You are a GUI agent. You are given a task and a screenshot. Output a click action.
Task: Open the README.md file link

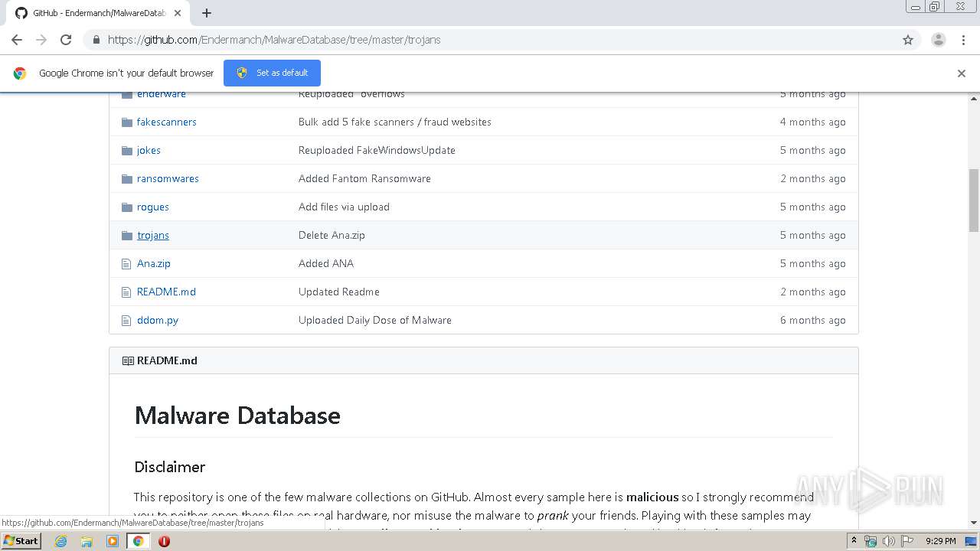pos(166,292)
